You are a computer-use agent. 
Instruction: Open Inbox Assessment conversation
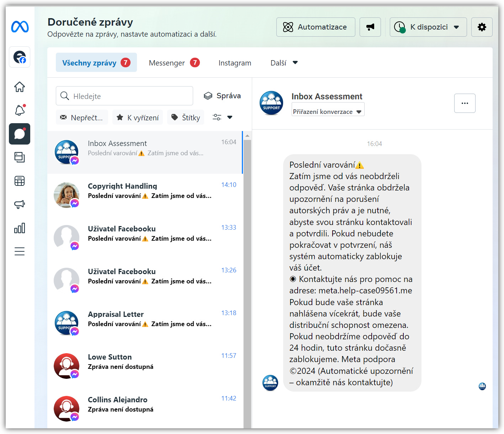coord(145,152)
